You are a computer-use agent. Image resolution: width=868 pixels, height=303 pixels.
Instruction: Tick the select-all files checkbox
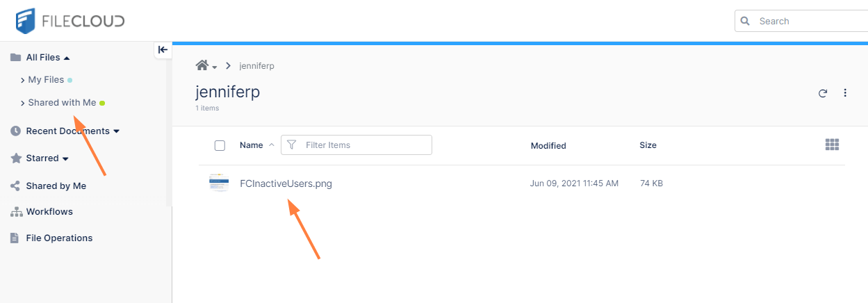(220, 145)
